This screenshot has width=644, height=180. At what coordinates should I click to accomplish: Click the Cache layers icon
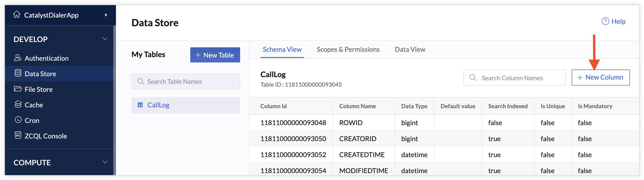pos(18,104)
